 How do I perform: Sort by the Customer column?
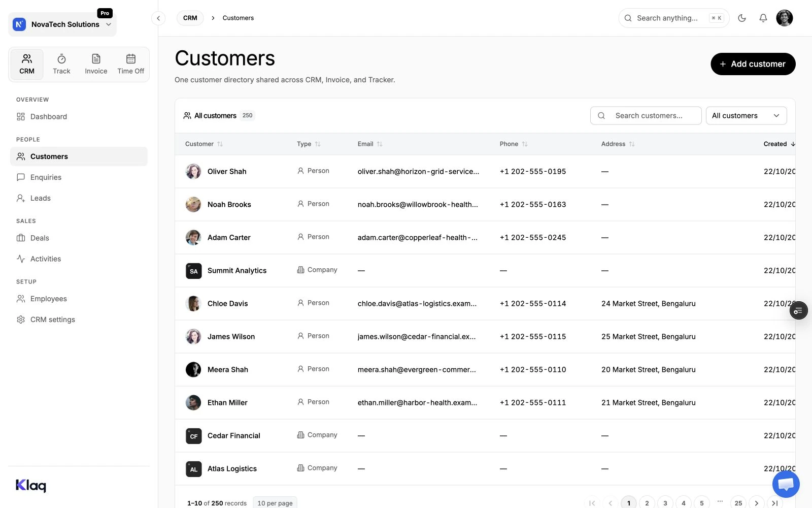(x=204, y=144)
